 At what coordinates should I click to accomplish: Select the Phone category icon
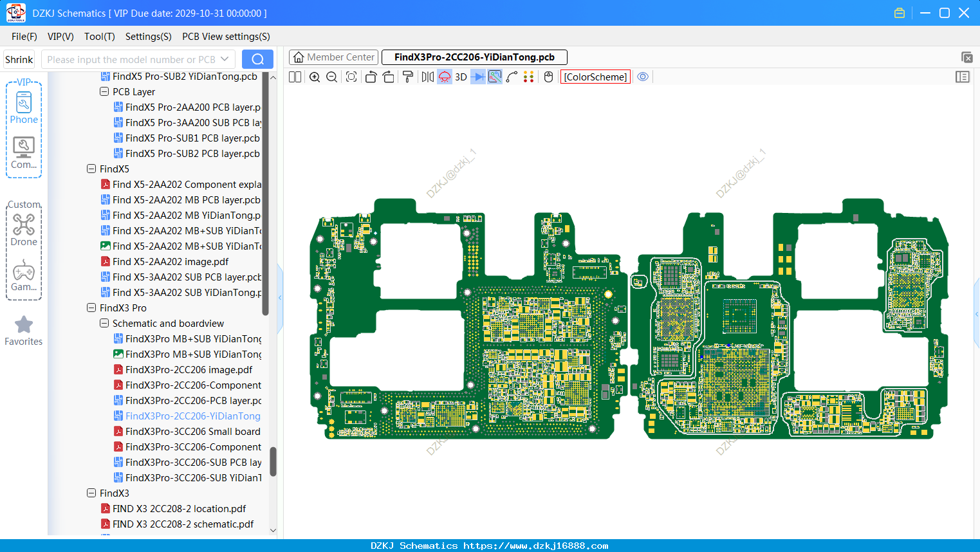pos(24,107)
